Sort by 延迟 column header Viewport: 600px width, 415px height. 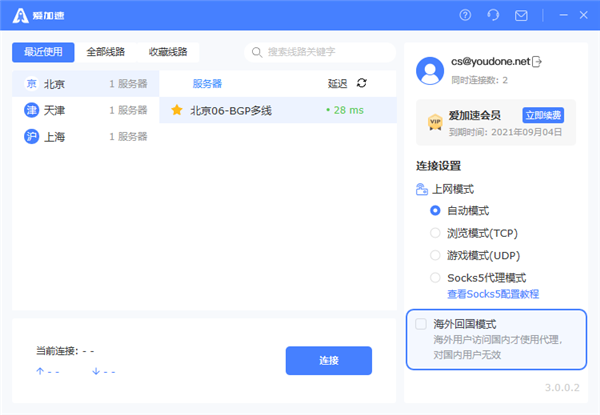pos(338,84)
